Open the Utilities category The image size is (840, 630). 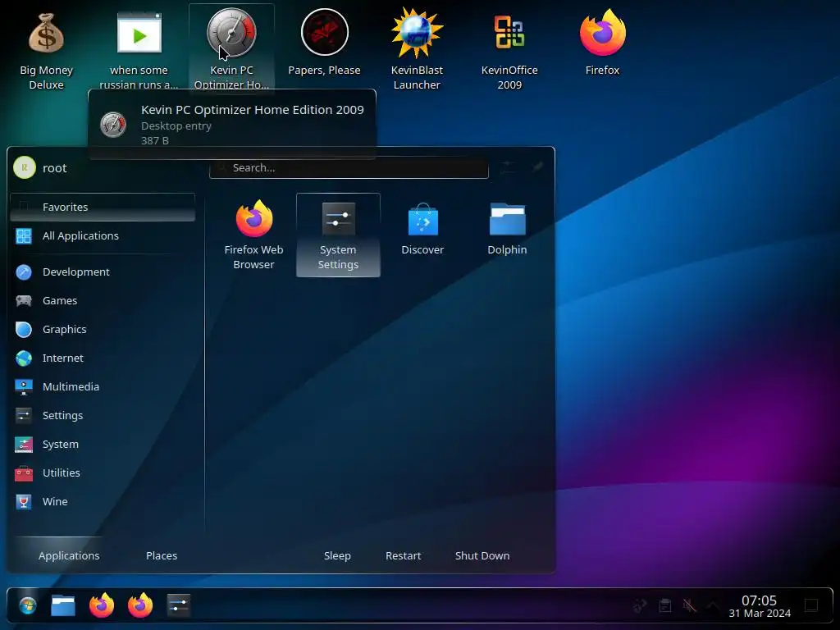click(103, 472)
